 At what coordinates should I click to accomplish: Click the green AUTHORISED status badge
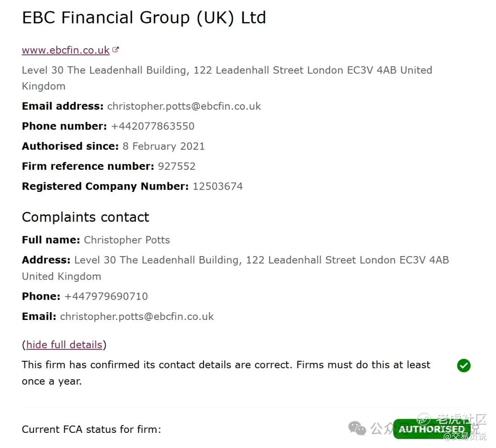tap(431, 429)
